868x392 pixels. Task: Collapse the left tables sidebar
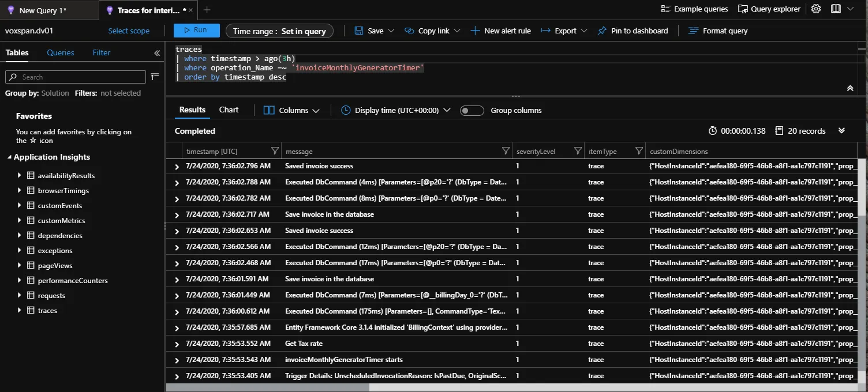pos(157,53)
